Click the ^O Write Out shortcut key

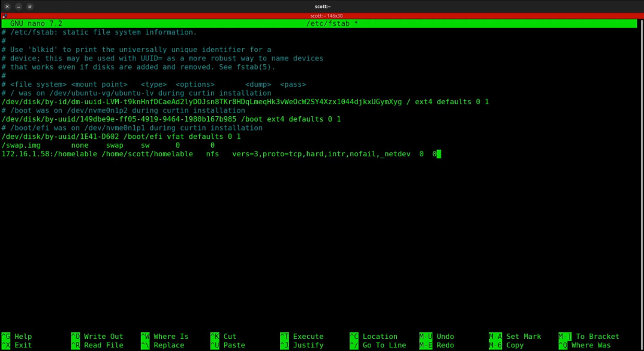tap(76, 337)
